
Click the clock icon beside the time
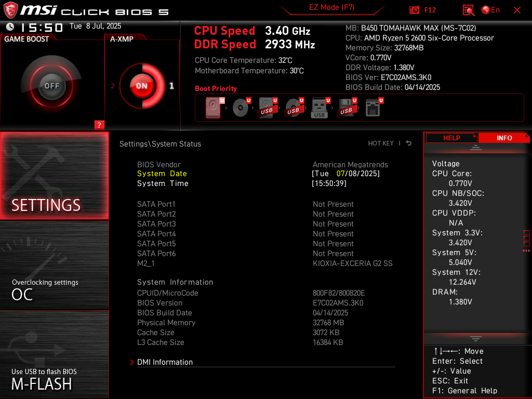(10, 26)
